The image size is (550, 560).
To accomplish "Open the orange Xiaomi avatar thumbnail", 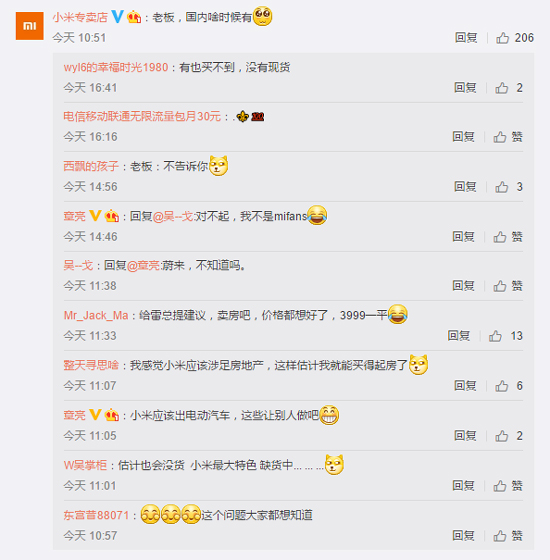I will [x=30, y=26].
